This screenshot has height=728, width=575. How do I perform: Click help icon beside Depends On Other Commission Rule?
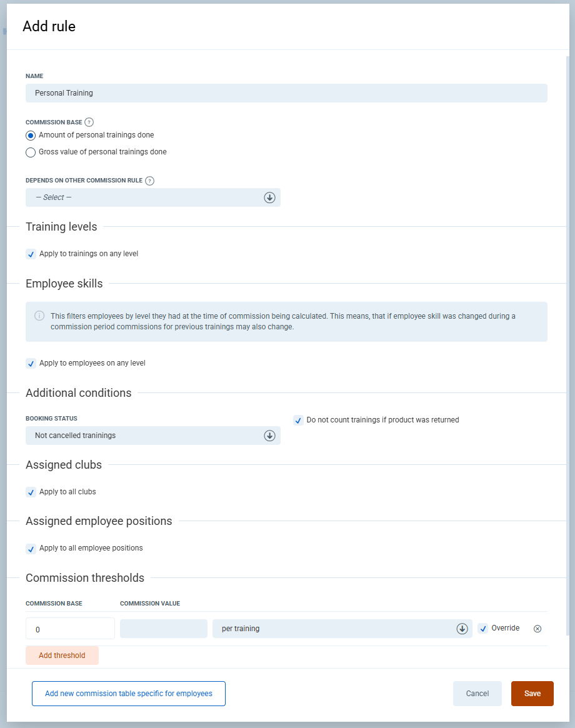[149, 181]
